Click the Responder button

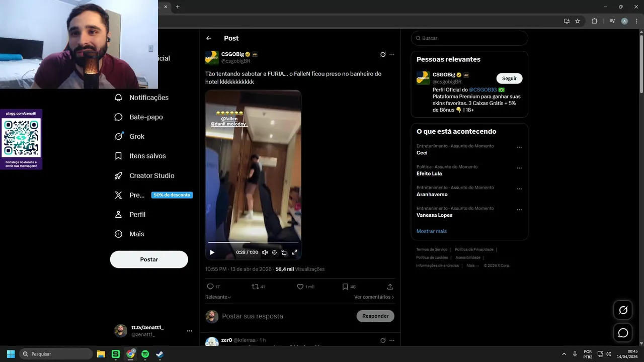[375, 316]
